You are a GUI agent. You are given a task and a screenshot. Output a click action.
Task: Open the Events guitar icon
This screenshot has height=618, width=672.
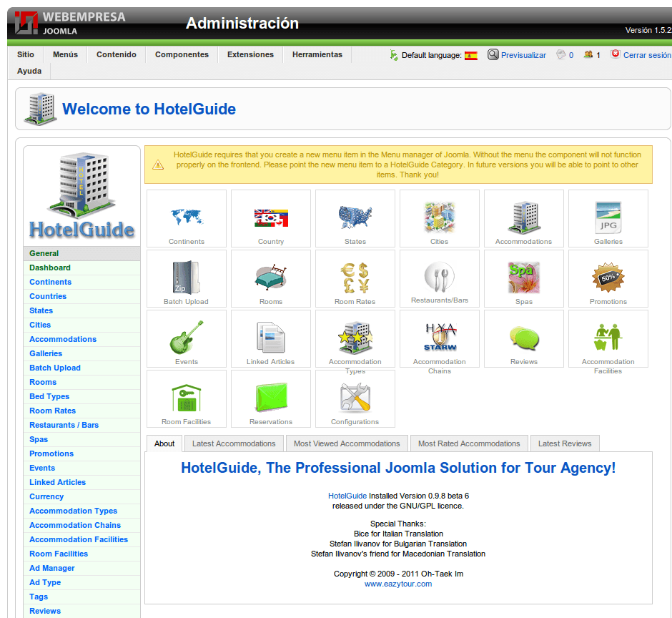tap(187, 337)
